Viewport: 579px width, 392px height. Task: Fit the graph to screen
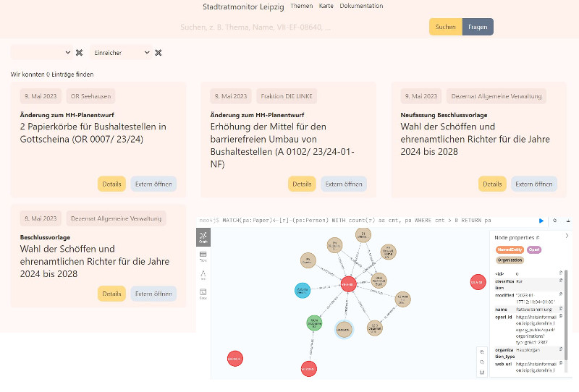[481, 372]
